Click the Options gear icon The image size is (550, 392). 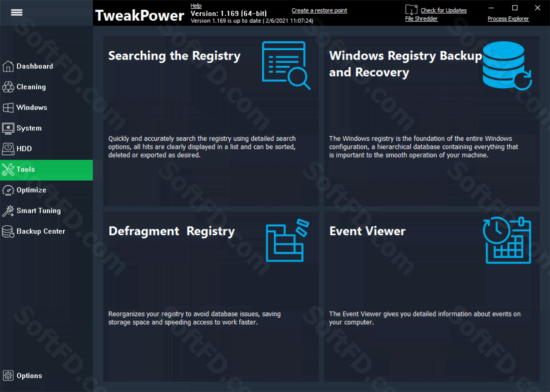point(8,375)
